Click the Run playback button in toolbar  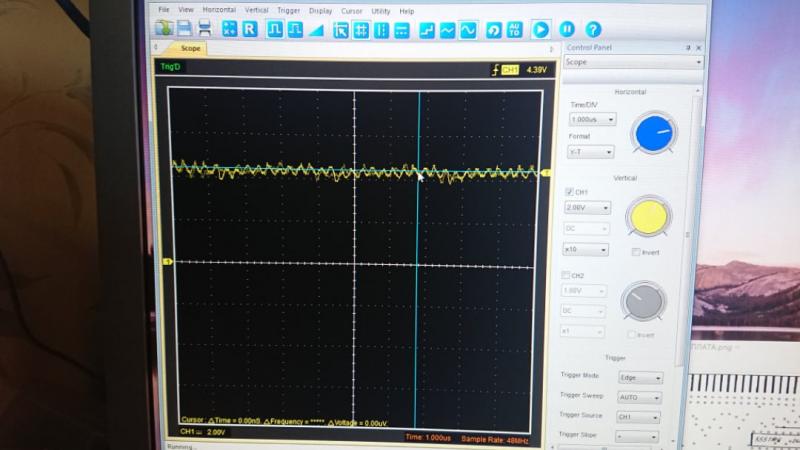point(540,30)
